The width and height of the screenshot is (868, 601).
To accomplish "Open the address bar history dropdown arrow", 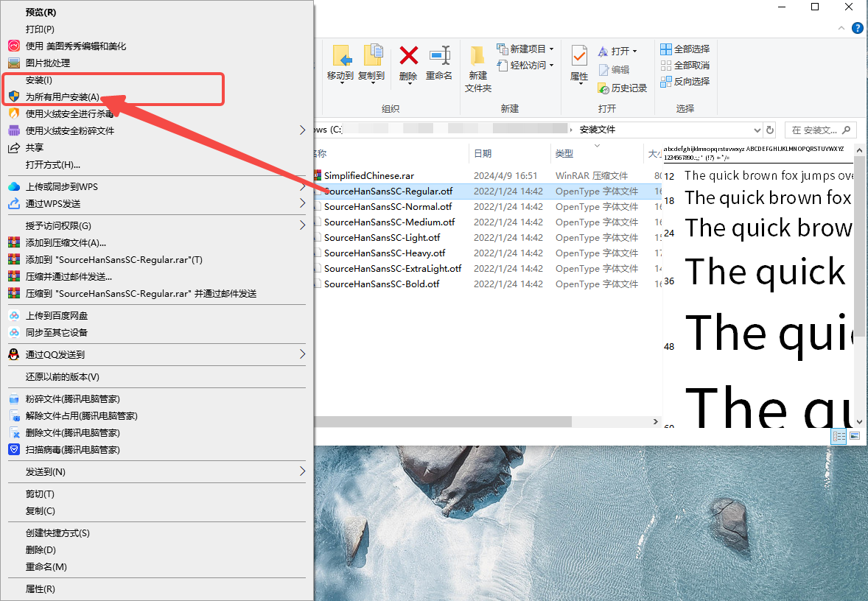I will point(757,130).
